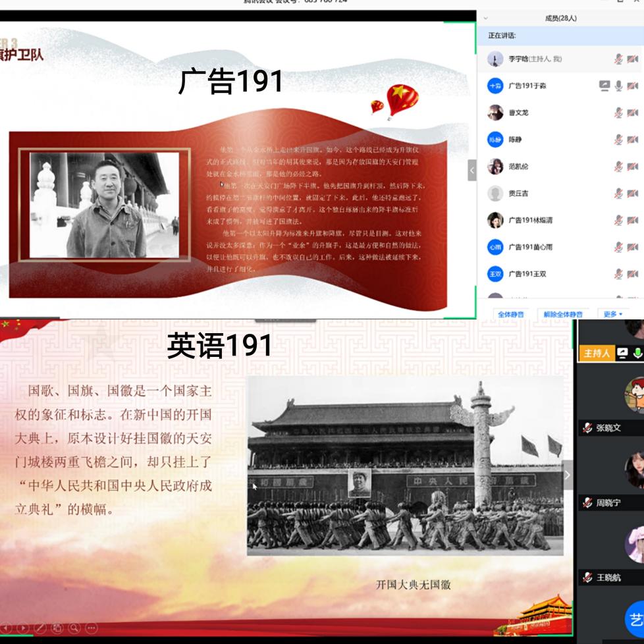Screen dimensions: 644x644
Task: Toggle microphone for 李宇晗 host
Action: coord(618,59)
